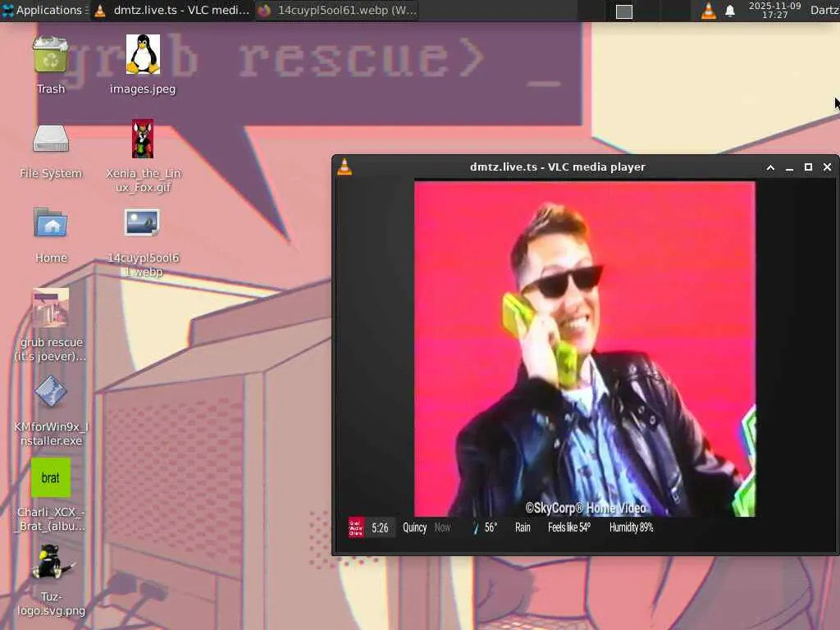
Task: Open the Dartz user menu in panel
Action: point(824,10)
